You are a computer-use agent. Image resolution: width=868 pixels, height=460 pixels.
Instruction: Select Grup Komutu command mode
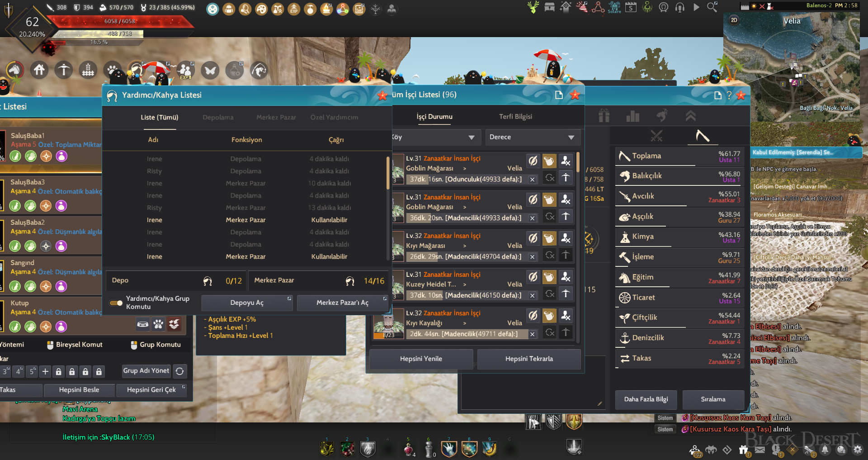pyautogui.click(x=156, y=345)
